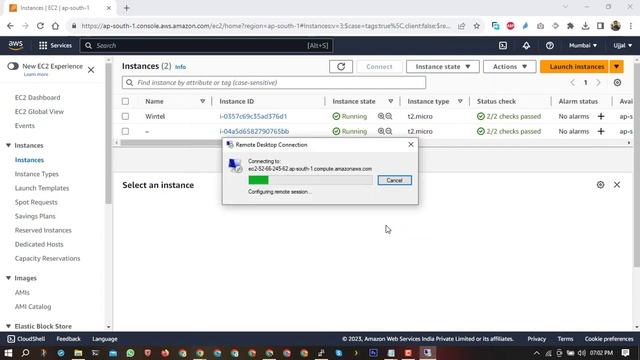The width and height of the screenshot is (640, 360).
Task: Focus the AWS top search box
Action: [x=207, y=45]
